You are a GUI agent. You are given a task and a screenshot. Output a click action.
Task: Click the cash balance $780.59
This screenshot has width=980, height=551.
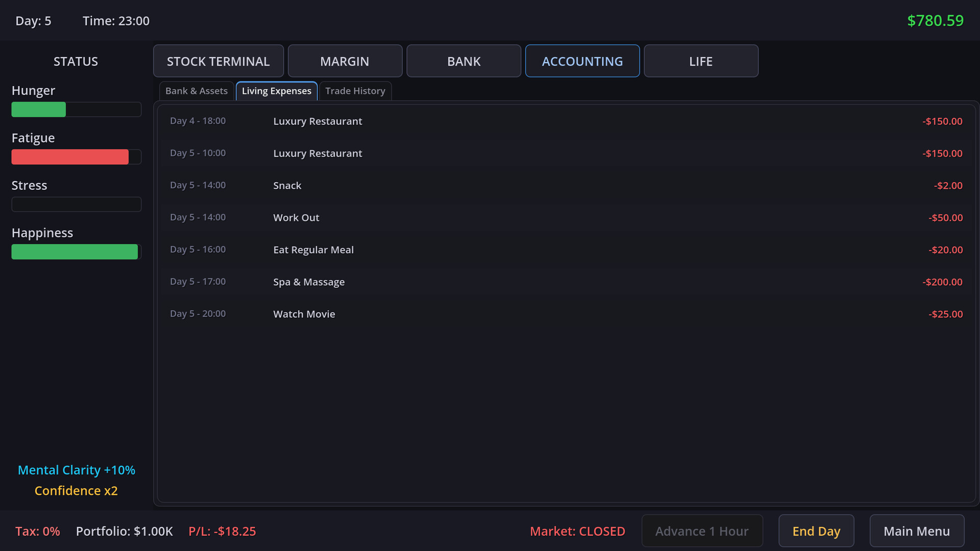pyautogui.click(x=935, y=20)
